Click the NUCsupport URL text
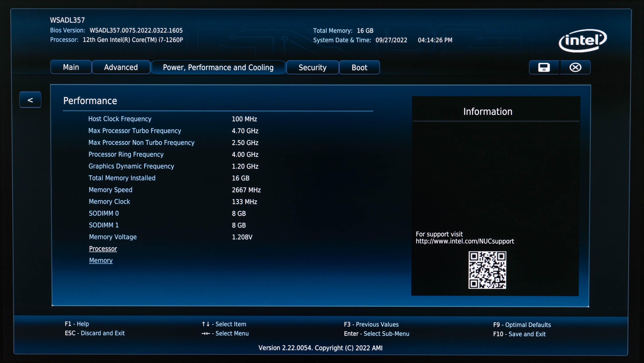 coord(464,241)
